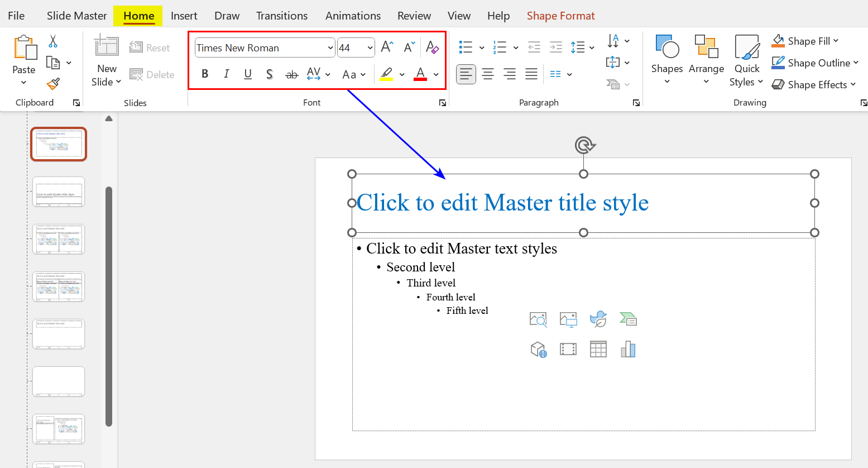Open the Times New Roman font dropdown
868x468 pixels.
tap(330, 48)
